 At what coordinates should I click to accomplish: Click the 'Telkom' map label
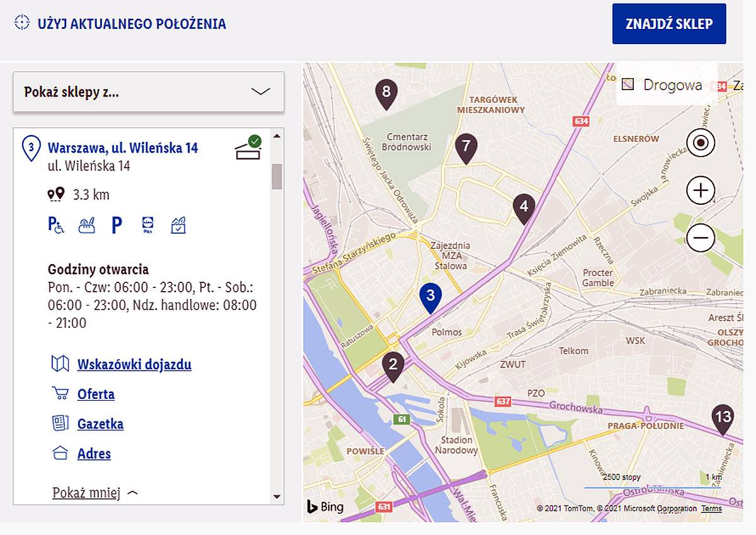[x=573, y=351]
